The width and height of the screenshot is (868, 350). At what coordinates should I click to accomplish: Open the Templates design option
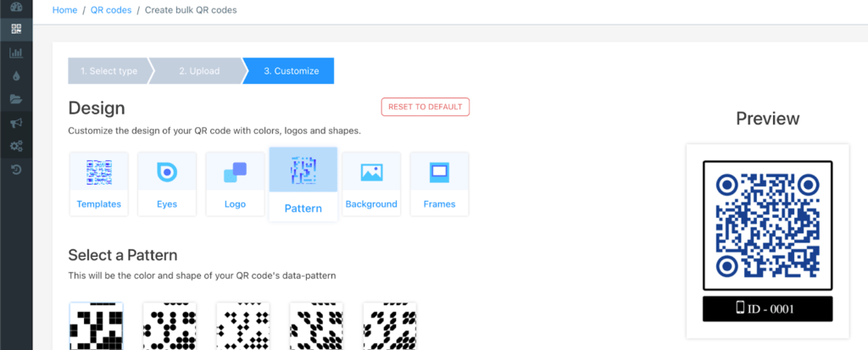[x=99, y=184]
